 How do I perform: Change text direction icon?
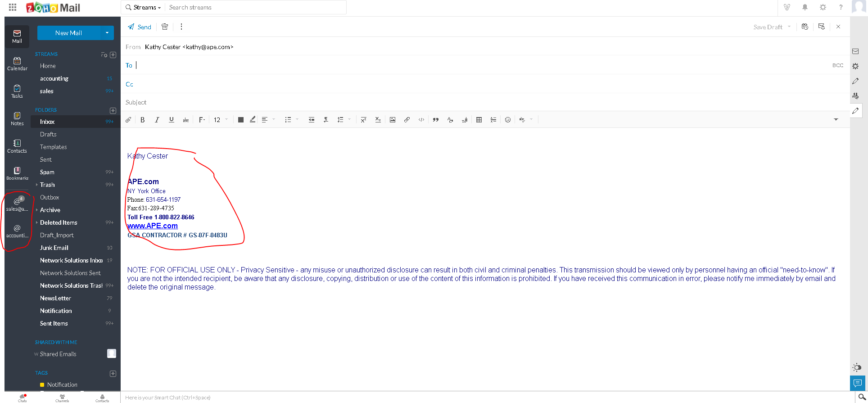coord(326,120)
